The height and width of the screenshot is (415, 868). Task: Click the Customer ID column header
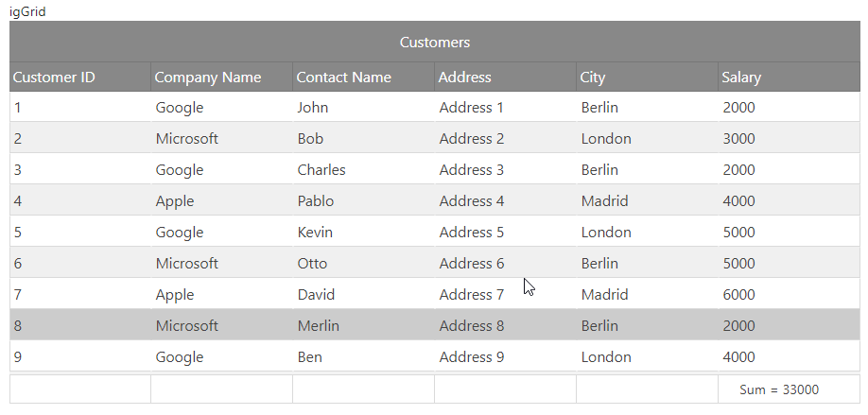[54, 78]
